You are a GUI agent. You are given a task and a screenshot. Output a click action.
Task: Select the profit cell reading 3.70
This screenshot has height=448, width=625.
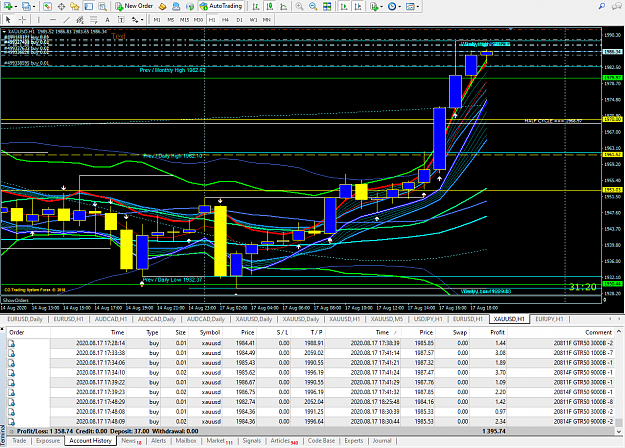pos(500,373)
